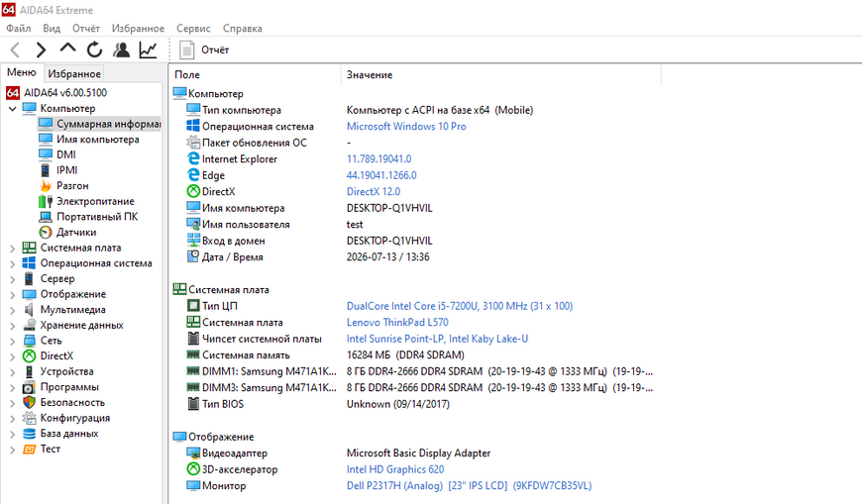Screen dimensions: 862x504
Task: Click the Системная плата sidebar motherboard icon
Action: pyautogui.click(x=29, y=248)
